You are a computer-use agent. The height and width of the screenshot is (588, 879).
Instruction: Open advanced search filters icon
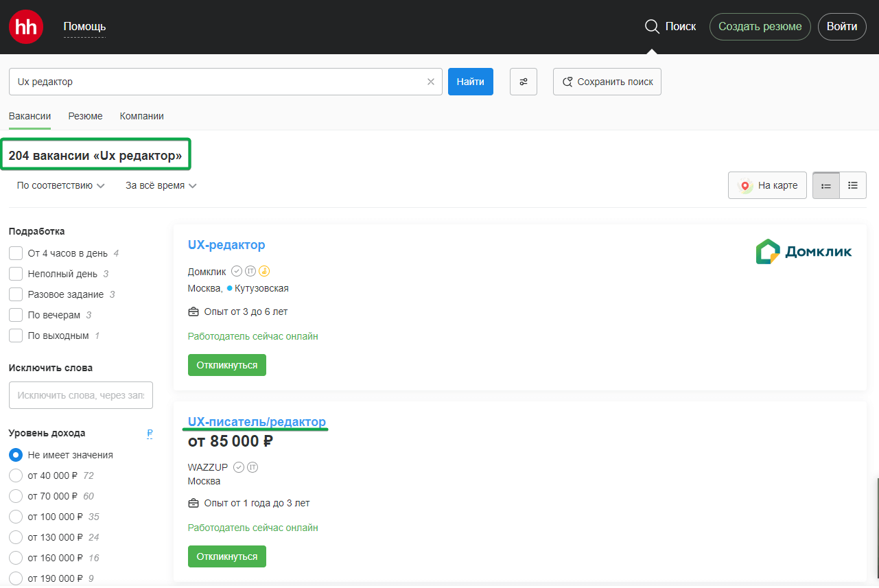click(524, 82)
